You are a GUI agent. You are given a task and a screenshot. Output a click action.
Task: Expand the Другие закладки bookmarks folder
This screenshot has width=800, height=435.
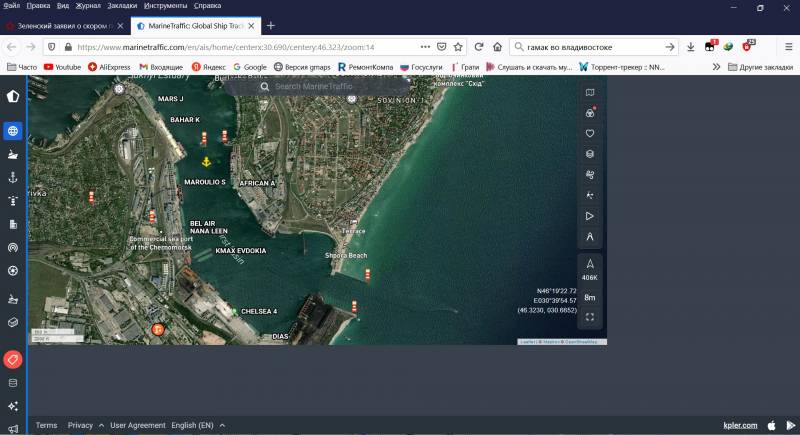point(759,67)
